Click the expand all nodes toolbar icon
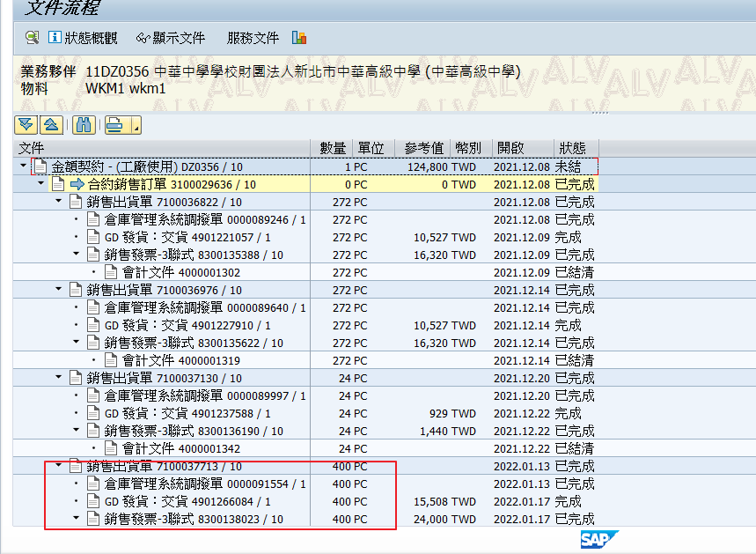This screenshot has height=554, width=756. point(26,125)
